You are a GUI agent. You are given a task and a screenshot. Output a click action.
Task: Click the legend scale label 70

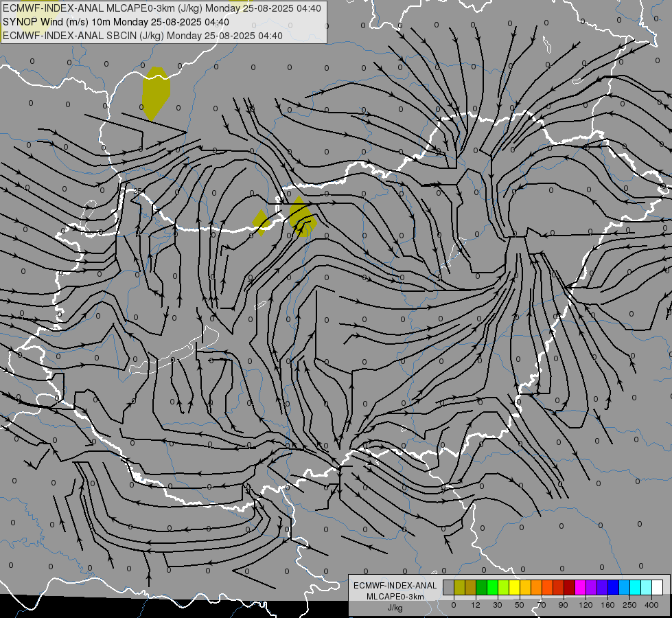point(542,605)
